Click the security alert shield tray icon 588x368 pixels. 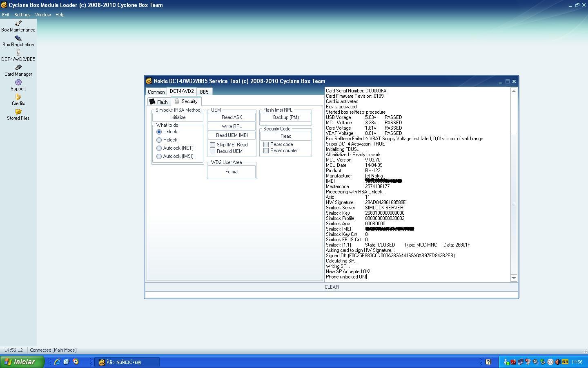[528, 361]
